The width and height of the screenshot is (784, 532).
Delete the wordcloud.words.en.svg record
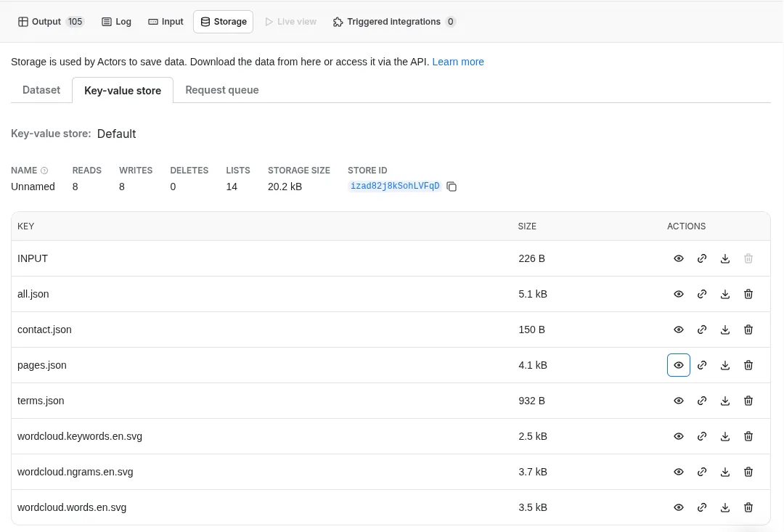748,507
